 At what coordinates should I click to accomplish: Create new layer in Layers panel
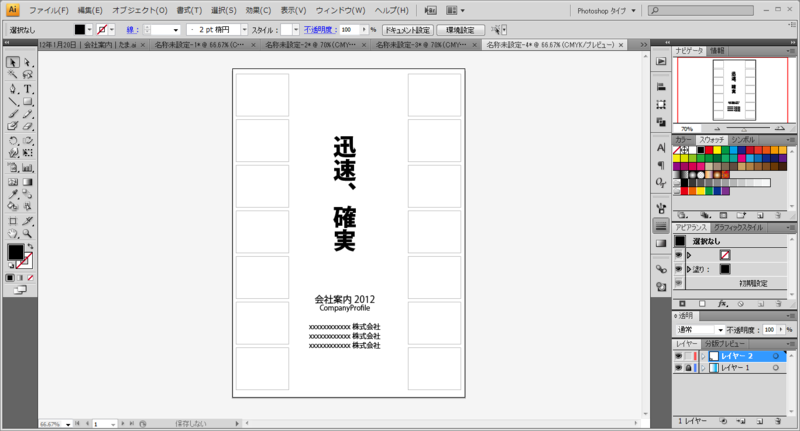click(x=760, y=421)
